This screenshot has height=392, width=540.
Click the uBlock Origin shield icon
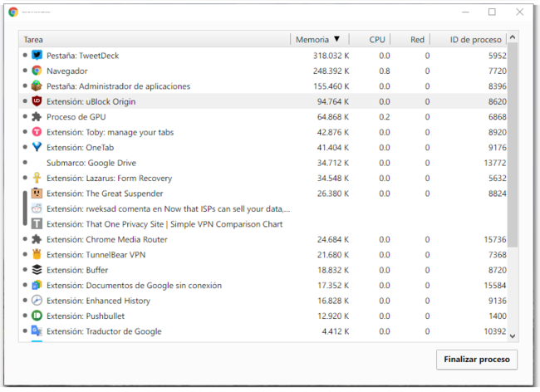(x=37, y=101)
